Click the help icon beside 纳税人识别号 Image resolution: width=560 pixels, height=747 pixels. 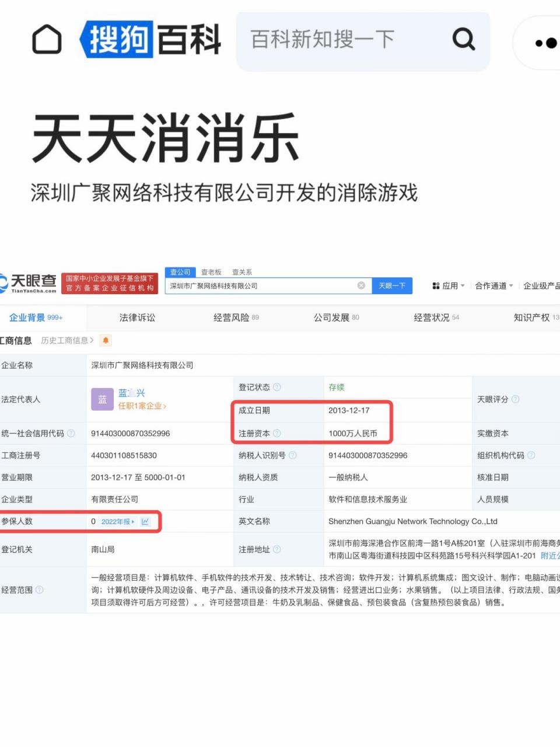pyautogui.click(x=293, y=455)
